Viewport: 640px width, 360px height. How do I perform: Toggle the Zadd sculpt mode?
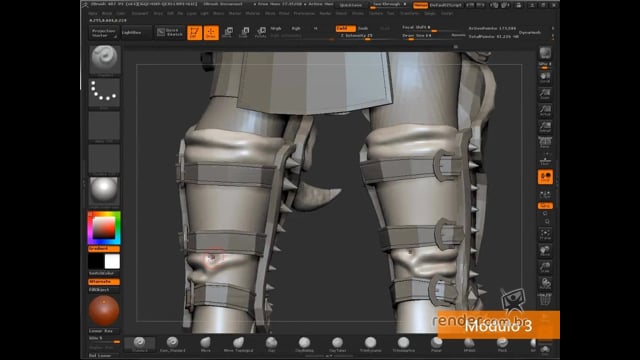(x=345, y=28)
